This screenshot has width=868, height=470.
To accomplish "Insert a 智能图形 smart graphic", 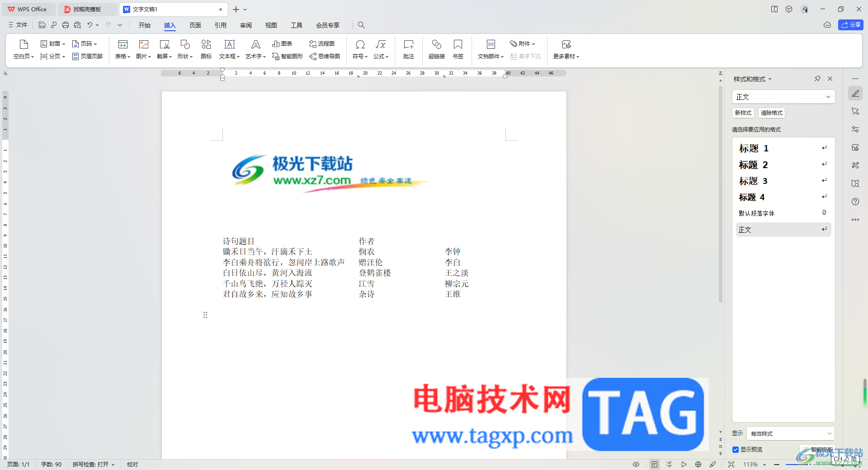I will point(288,56).
